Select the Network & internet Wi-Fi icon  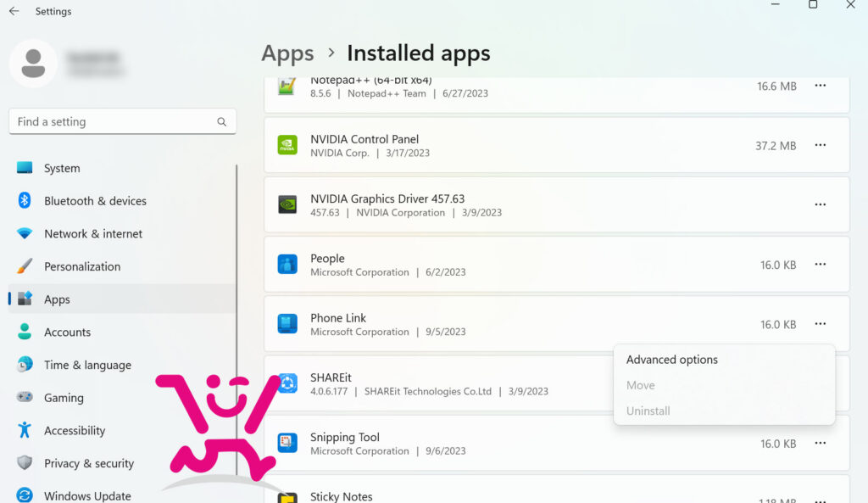coord(25,233)
